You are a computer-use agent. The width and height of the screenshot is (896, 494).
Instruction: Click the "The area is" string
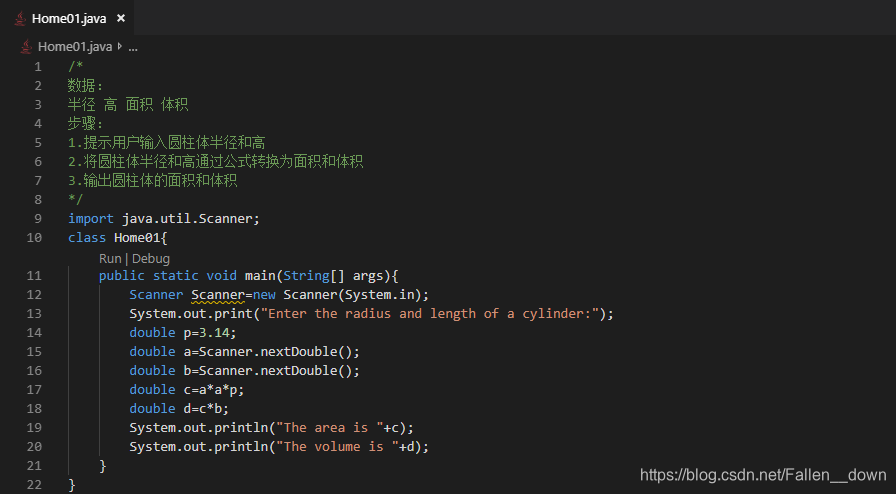click(329, 428)
